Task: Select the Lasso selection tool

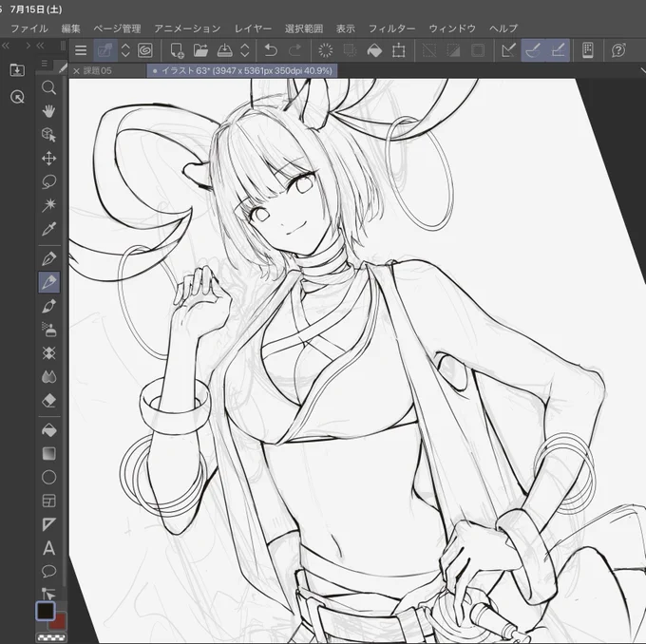Action: 48,181
